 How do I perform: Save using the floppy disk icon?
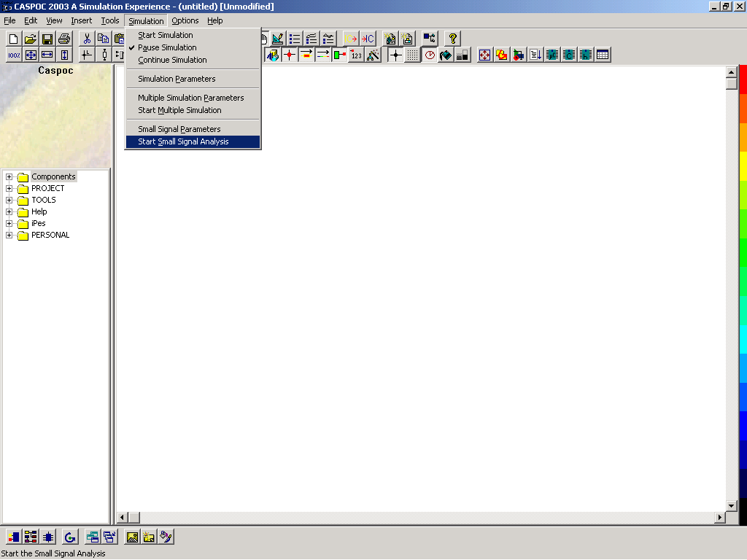click(47, 39)
